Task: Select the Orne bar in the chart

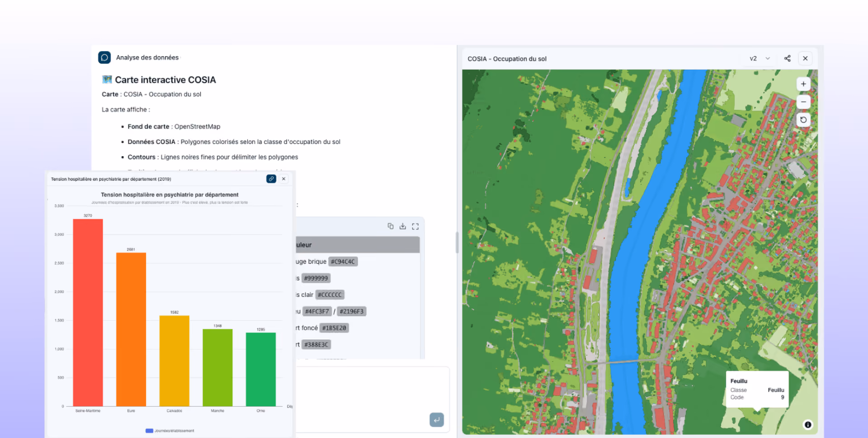Action: tap(261, 369)
